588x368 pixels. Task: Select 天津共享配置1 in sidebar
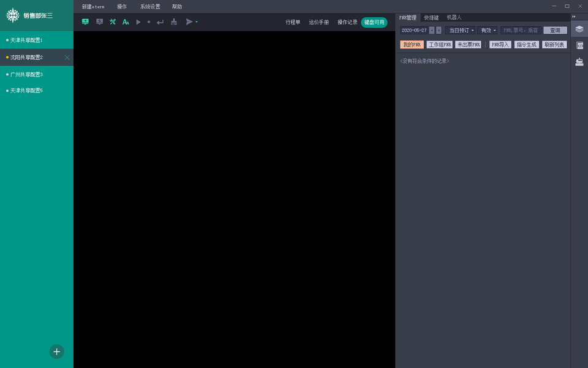tap(37, 40)
